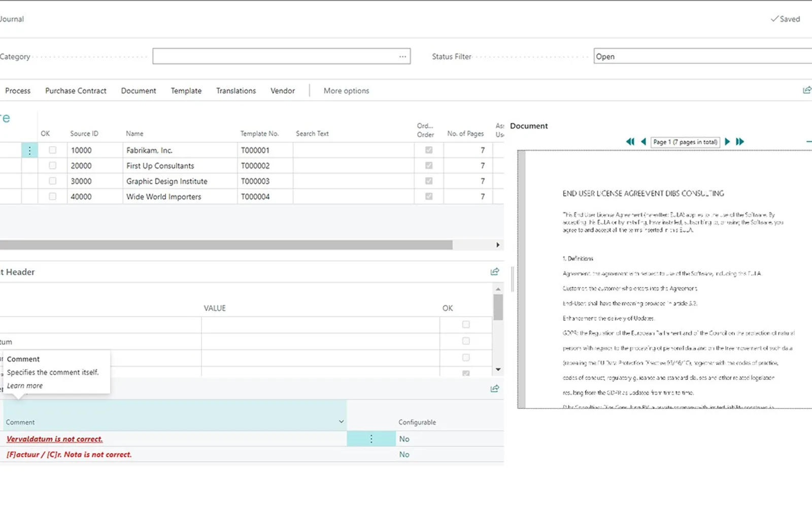This screenshot has height=508, width=812.
Task: Open the Translations menu
Action: coord(236,90)
